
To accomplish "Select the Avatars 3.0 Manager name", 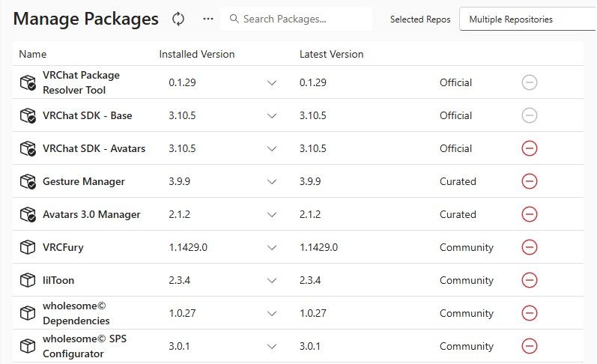I will click(x=91, y=214).
